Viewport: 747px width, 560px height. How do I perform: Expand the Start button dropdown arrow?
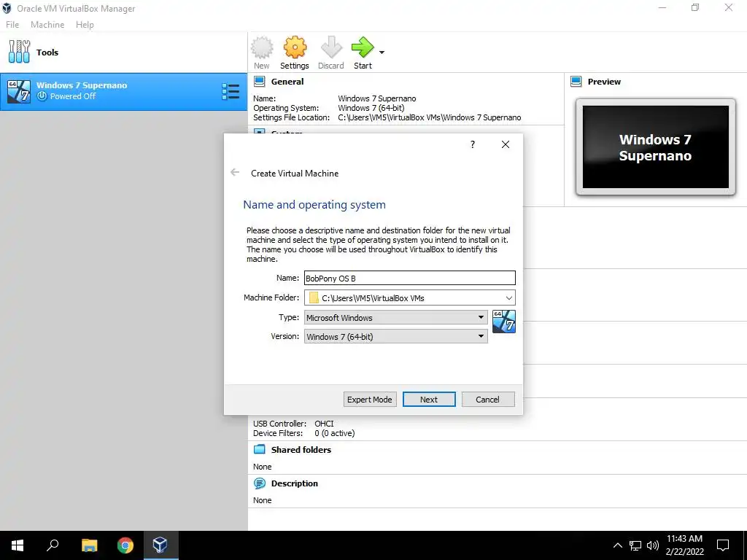pos(382,52)
